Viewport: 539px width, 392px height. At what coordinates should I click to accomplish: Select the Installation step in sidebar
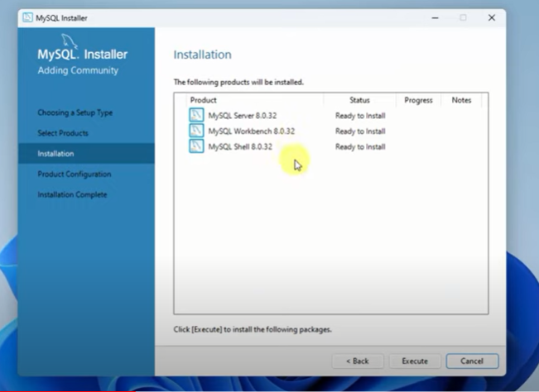[x=86, y=154]
